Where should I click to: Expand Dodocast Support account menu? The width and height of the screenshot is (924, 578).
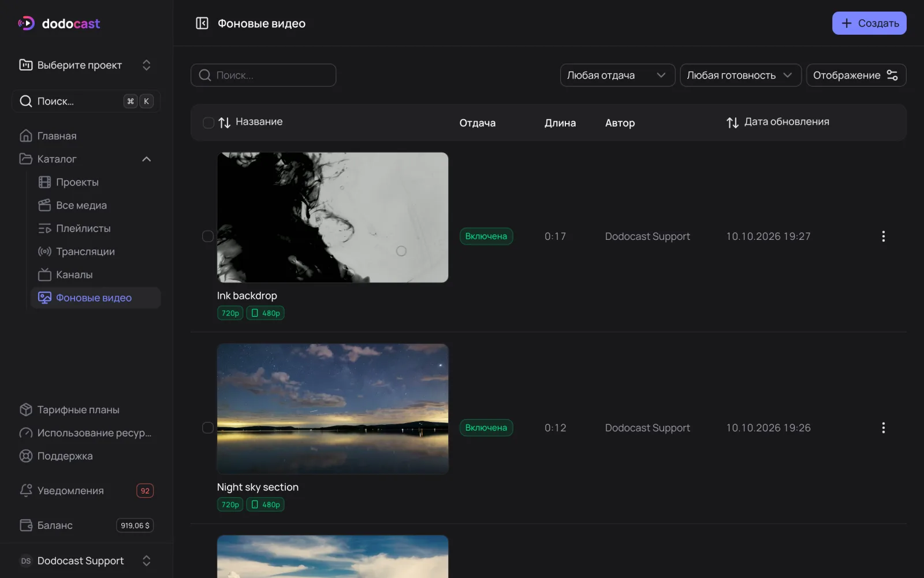(86, 561)
